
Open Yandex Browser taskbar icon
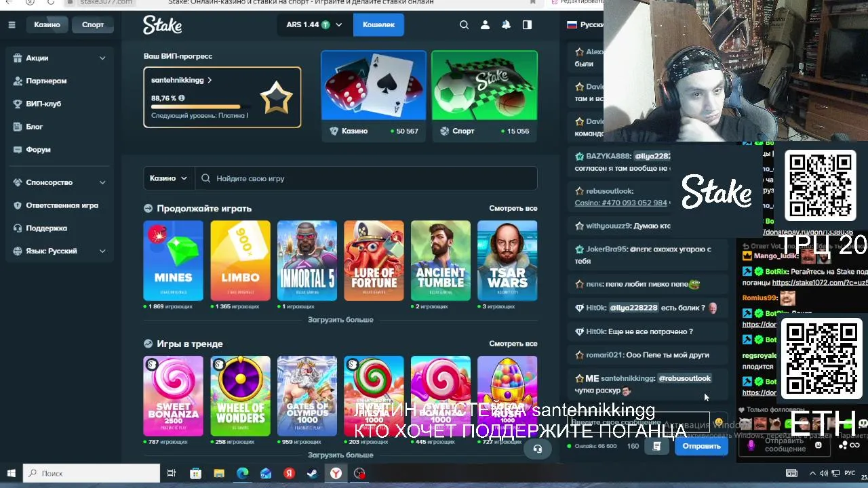(336, 473)
